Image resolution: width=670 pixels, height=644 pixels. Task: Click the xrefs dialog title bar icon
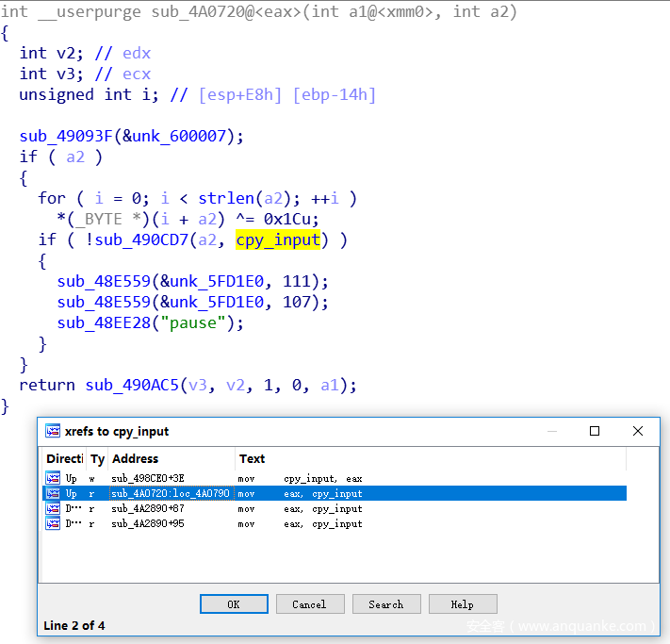tap(53, 431)
